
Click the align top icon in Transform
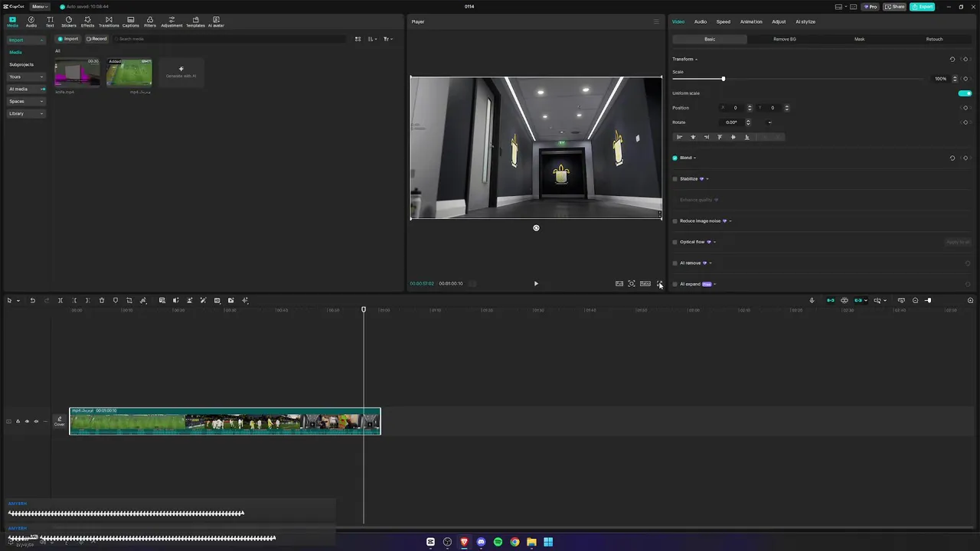click(x=720, y=137)
